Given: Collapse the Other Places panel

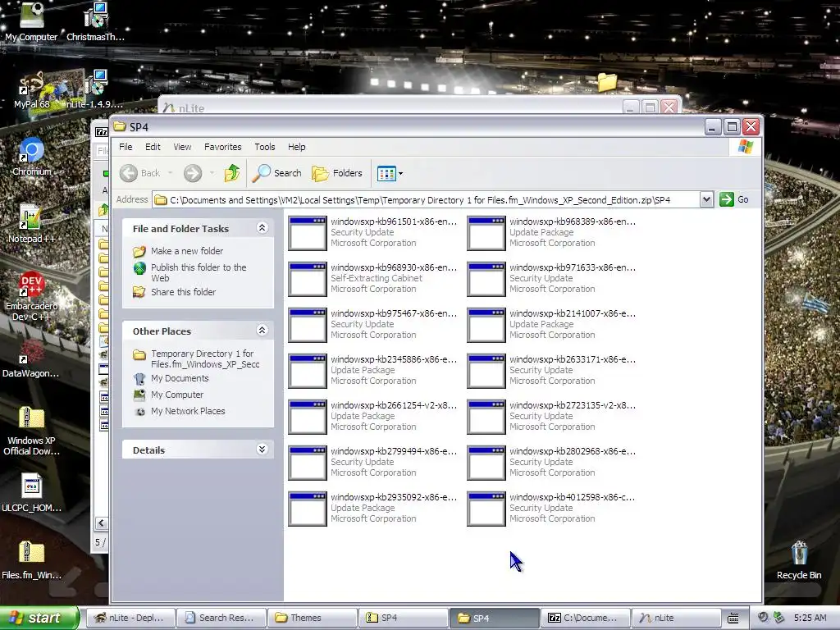Looking at the screenshot, I should pos(262,330).
